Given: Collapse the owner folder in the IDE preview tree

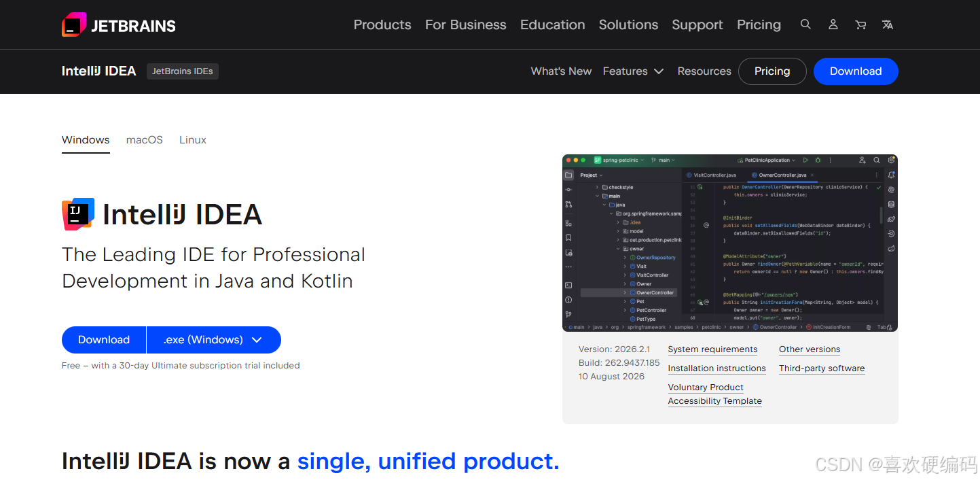Looking at the screenshot, I should (x=617, y=249).
